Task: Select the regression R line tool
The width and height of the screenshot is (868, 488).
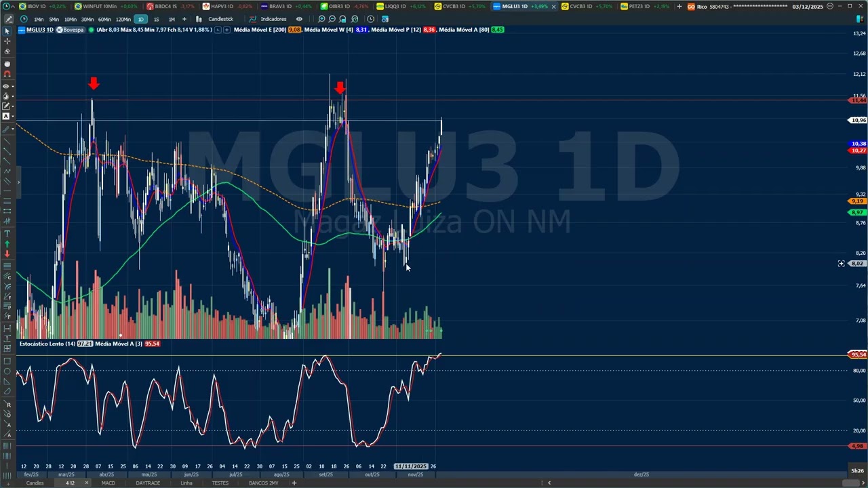Action: (8, 405)
